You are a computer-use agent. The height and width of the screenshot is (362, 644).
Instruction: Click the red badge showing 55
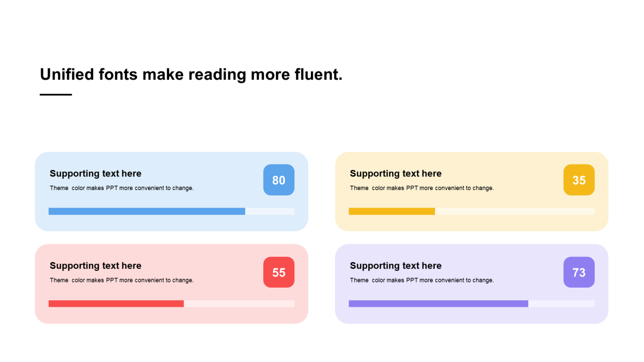[279, 273]
